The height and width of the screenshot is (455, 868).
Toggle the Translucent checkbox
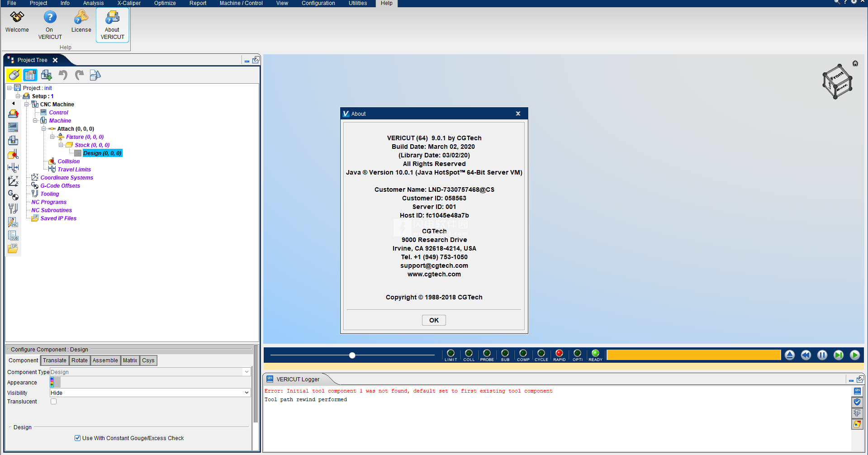[x=54, y=402]
